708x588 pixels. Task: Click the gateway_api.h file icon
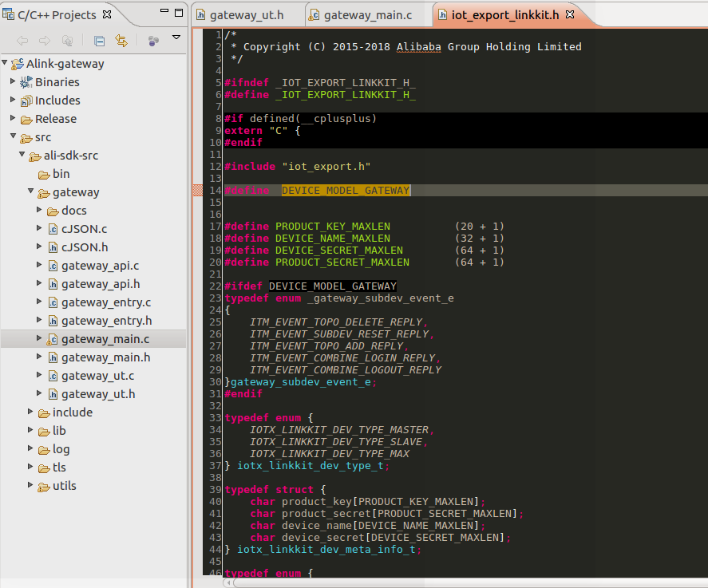[53, 284]
